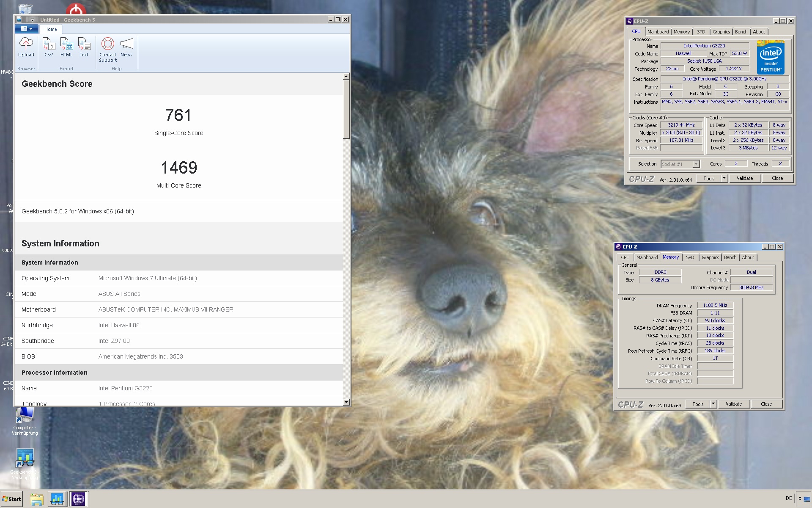Open Bench tab in top CPU-Z window

[x=741, y=32]
